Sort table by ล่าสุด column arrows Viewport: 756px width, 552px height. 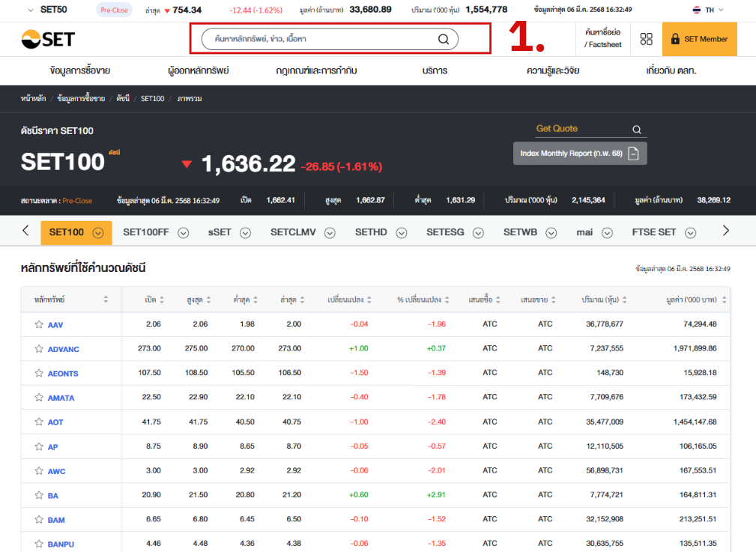[x=302, y=300]
